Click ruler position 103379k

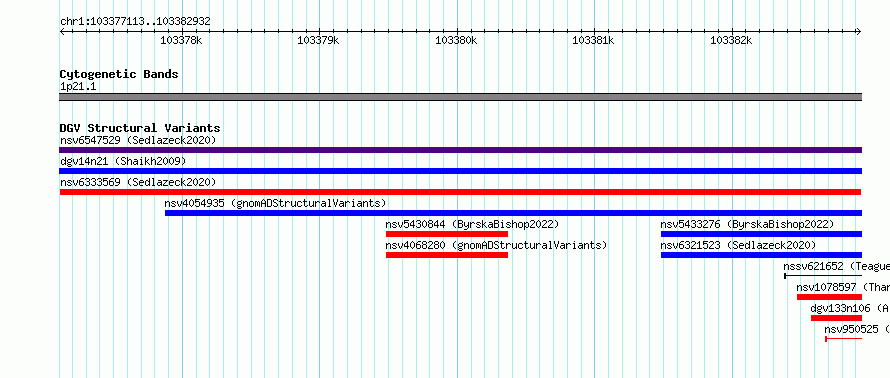(318, 40)
